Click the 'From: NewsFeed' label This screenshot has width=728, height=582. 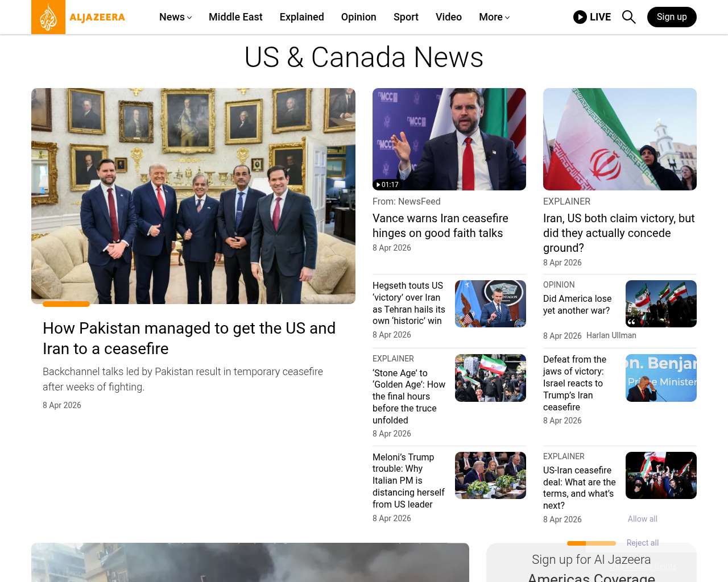click(407, 202)
